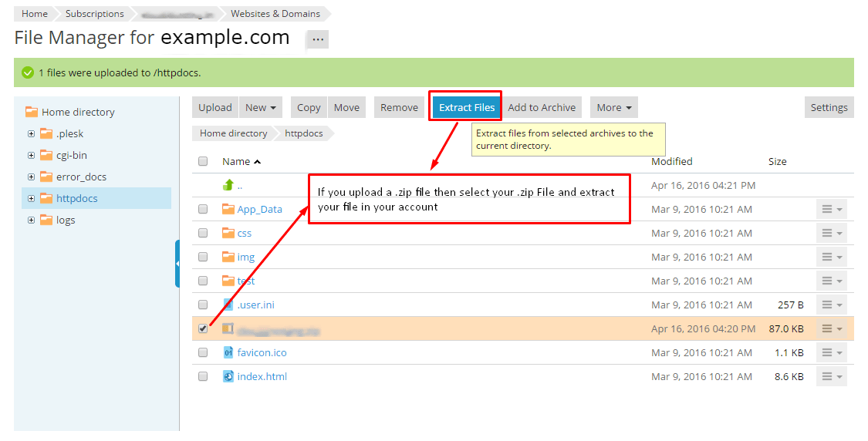Screen dimensions: 868x441
Task: Click the green up-arrow parent directory icon
Action: coord(228,185)
